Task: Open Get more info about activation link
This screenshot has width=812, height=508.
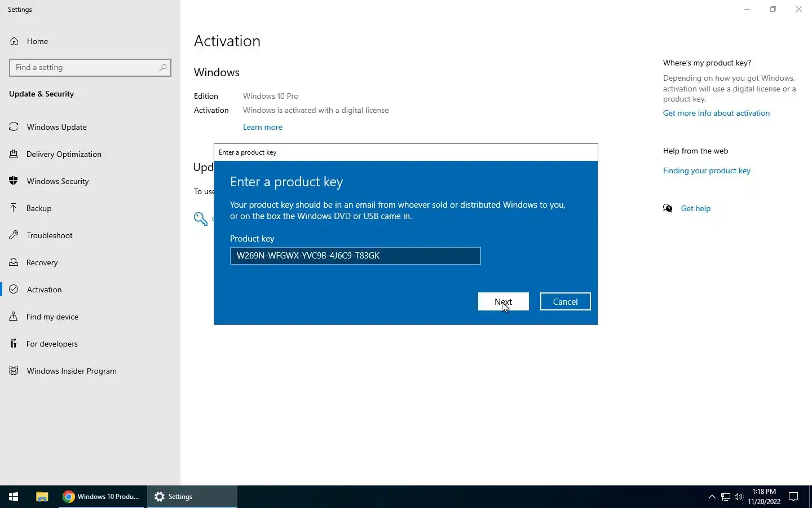Action: (716, 113)
